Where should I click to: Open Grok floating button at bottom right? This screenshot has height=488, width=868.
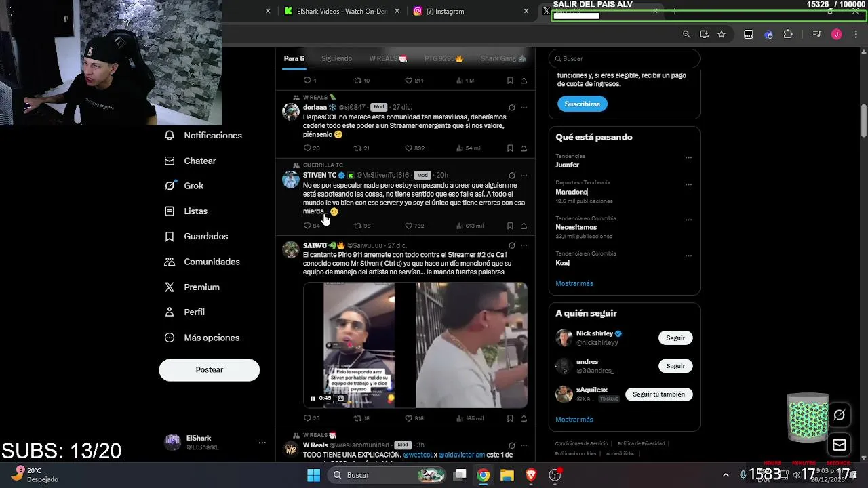(x=839, y=415)
